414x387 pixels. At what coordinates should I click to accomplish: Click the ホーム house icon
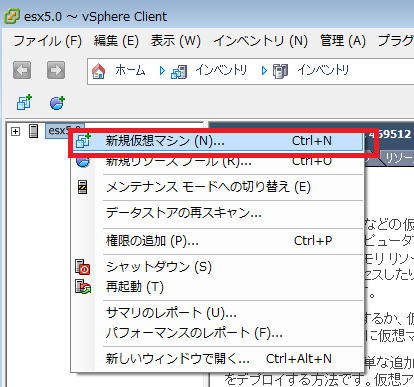(x=99, y=71)
